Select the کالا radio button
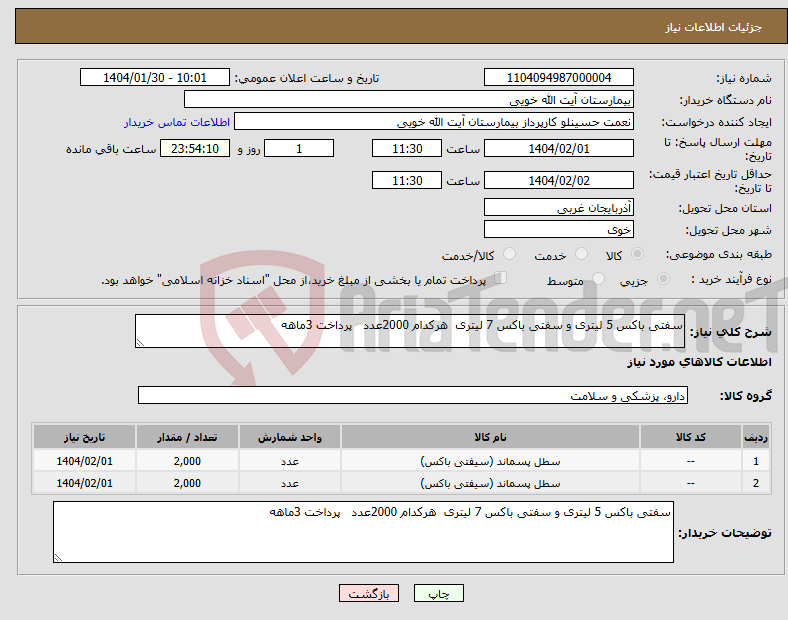 [637, 254]
